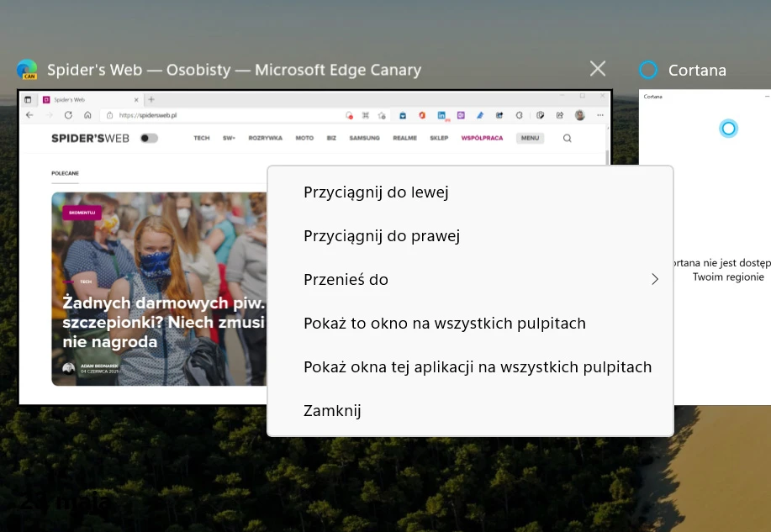Viewport: 771px width, 532px height.
Task: Click the tracking prevention icon with red badge
Action: click(x=349, y=115)
